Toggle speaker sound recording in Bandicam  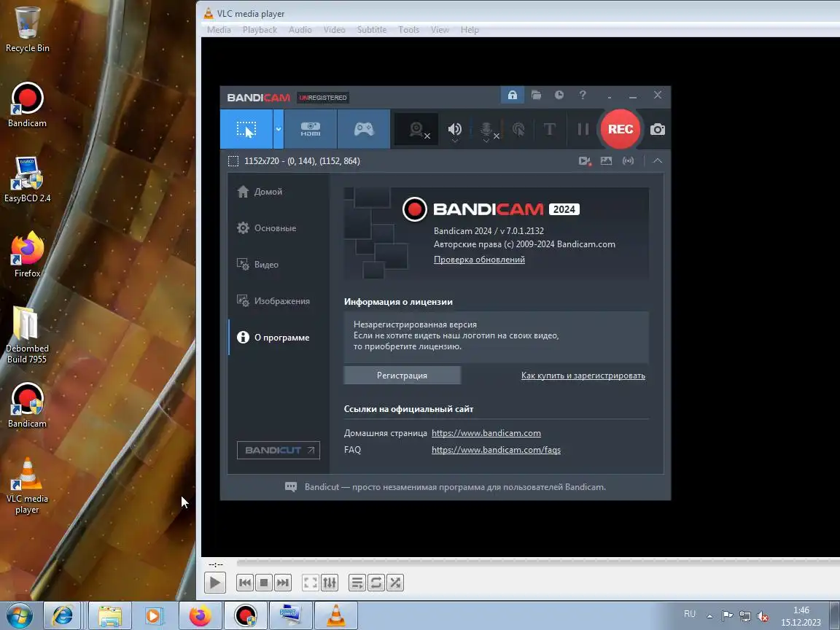(x=455, y=129)
